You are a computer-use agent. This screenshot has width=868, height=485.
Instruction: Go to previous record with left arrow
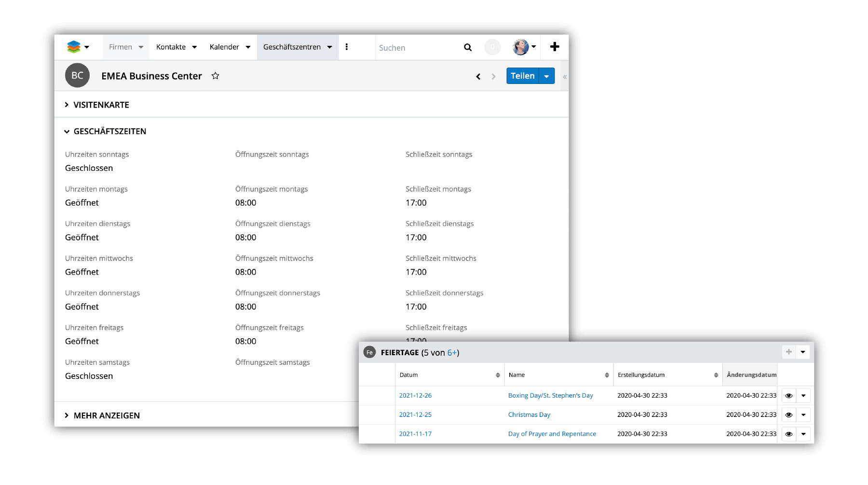[x=478, y=76]
